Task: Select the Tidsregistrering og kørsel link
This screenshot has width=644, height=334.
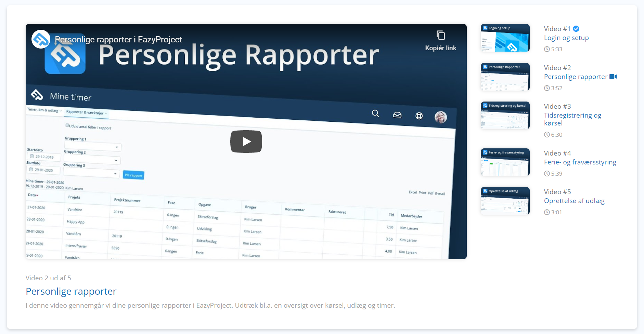Action: [x=572, y=119]
